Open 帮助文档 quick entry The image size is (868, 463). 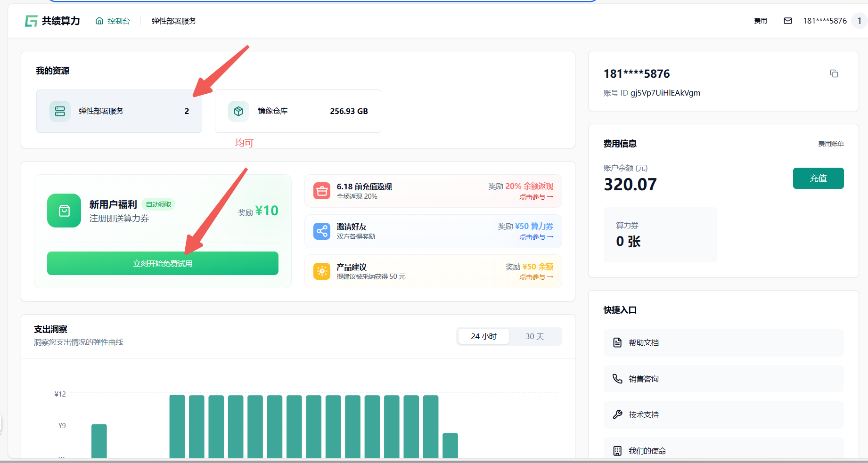pos(723,342)
